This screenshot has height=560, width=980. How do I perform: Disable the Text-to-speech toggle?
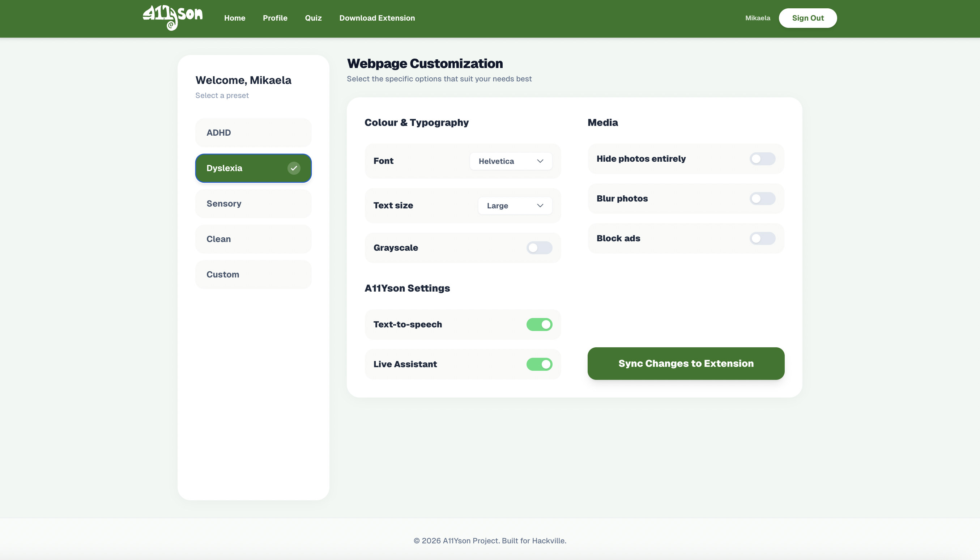click(539, 324)
